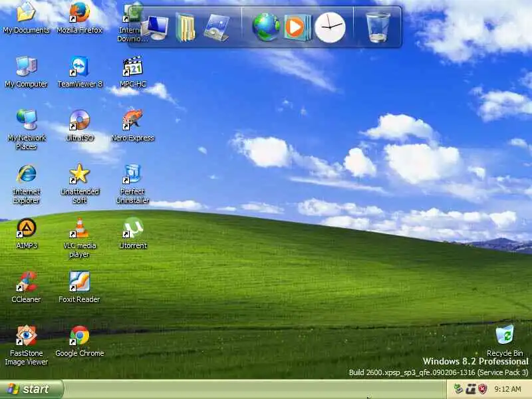Click the black network tray icon
Image resolution: width=532 pixels, height=399 pixels.
(471, 389)
